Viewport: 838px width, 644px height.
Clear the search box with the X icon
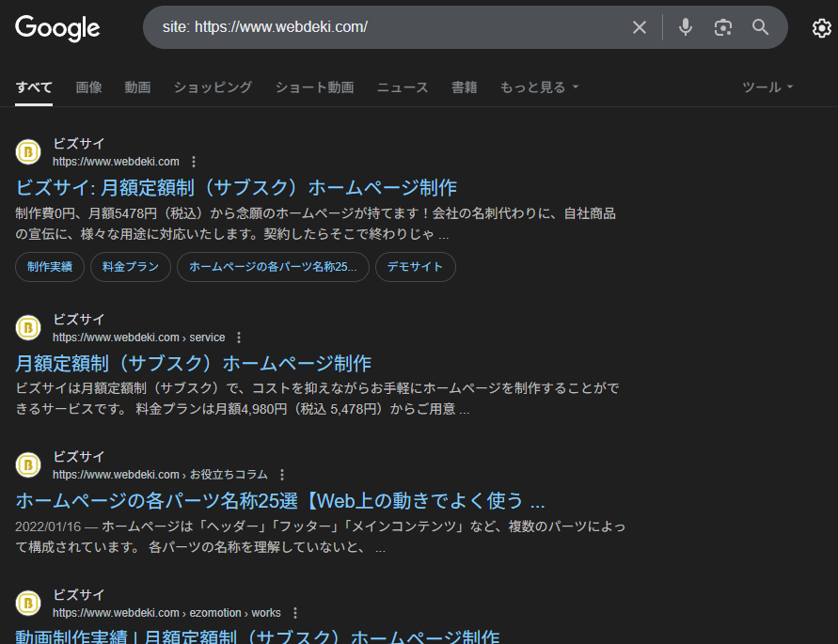(640, 27)
